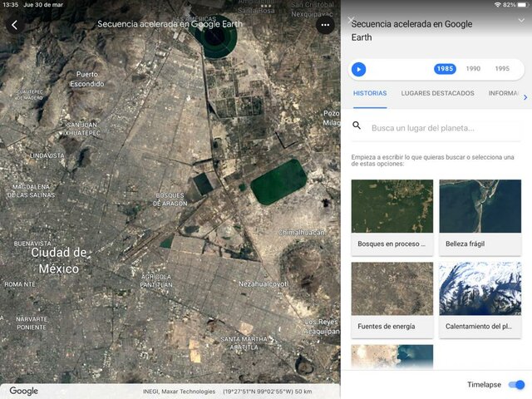Tap the search magnifier icon
532x399 pixels.
357,126
